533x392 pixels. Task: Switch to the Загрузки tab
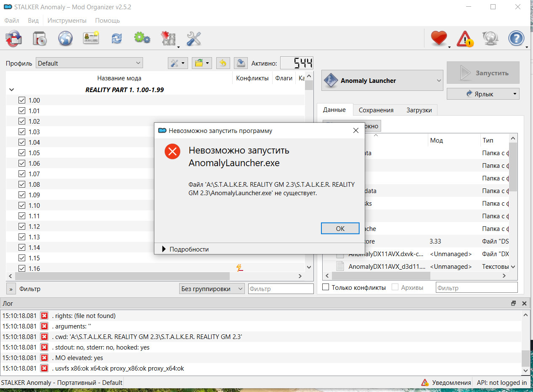(419, 110)
